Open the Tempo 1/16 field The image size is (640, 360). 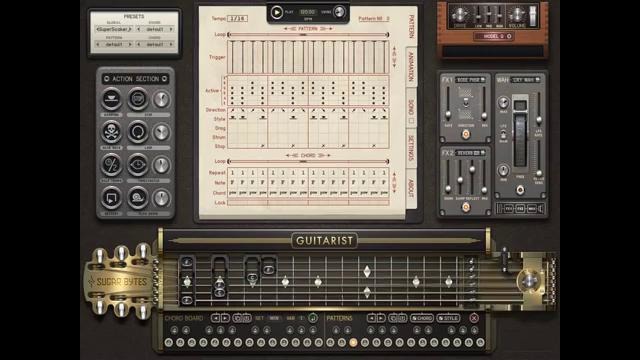(238, 18)
